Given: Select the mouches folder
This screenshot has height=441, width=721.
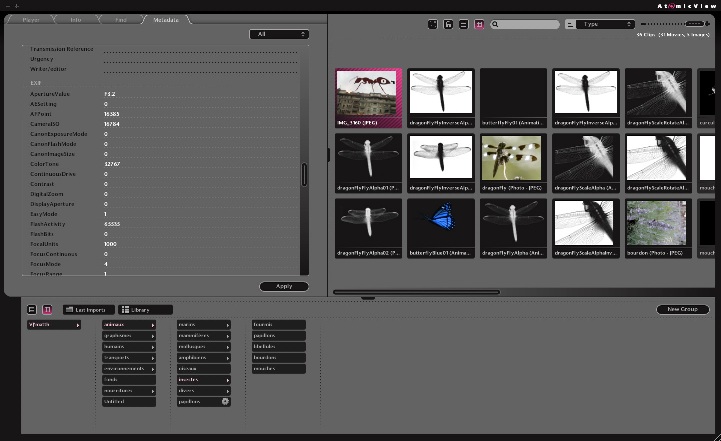Looking at the screenshot, I should [279, 369].
